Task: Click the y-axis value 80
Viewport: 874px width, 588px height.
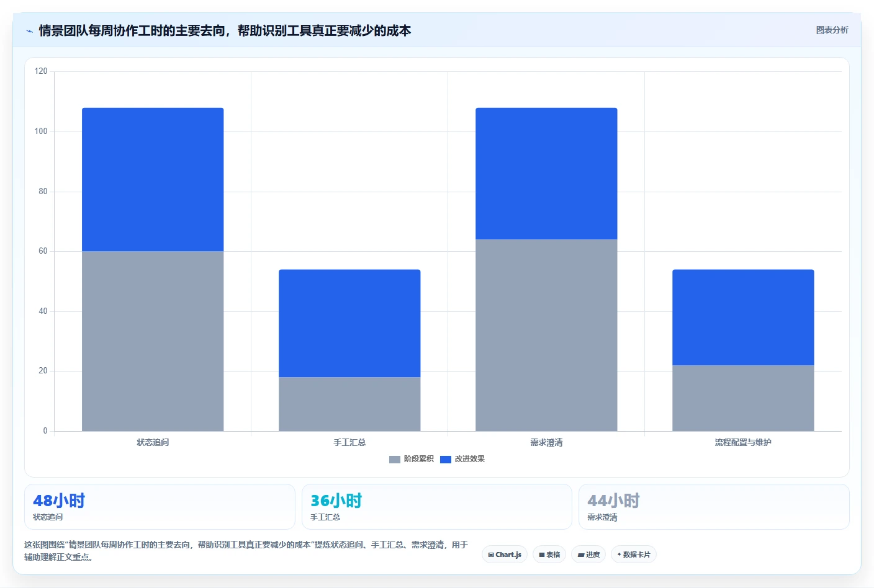Action: tap(43, 191)
